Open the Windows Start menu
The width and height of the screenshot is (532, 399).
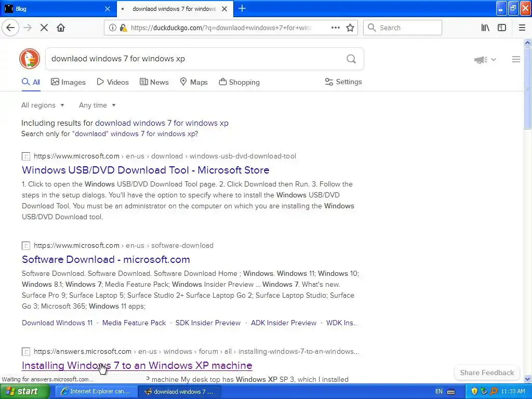(25, 392)
